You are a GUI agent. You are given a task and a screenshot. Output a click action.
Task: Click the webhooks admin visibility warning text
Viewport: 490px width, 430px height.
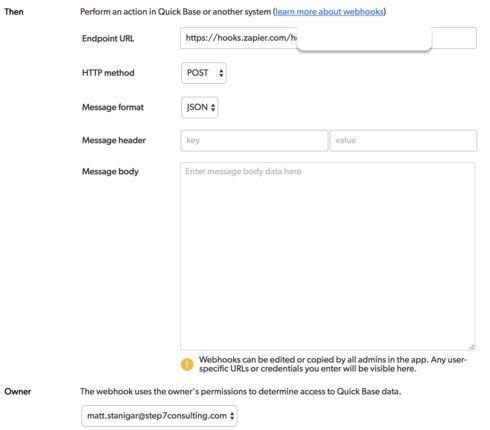click(x=333, y=364)
